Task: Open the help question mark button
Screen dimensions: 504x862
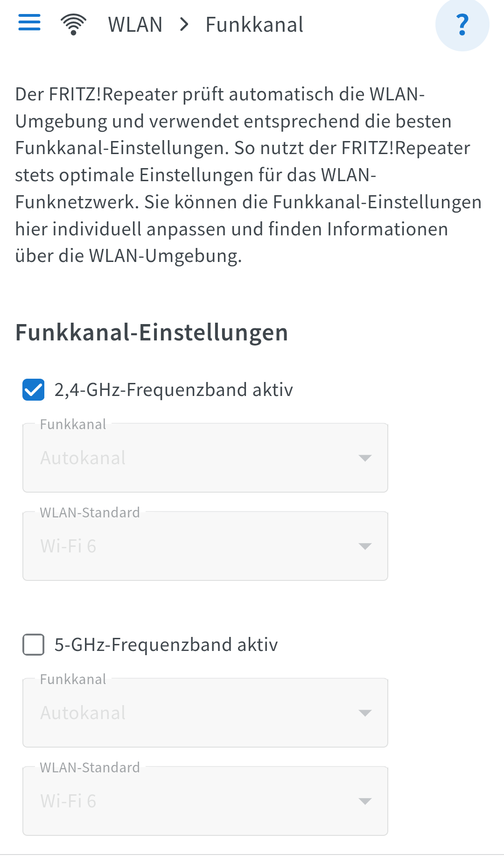Action: click(x=462, y=25)
